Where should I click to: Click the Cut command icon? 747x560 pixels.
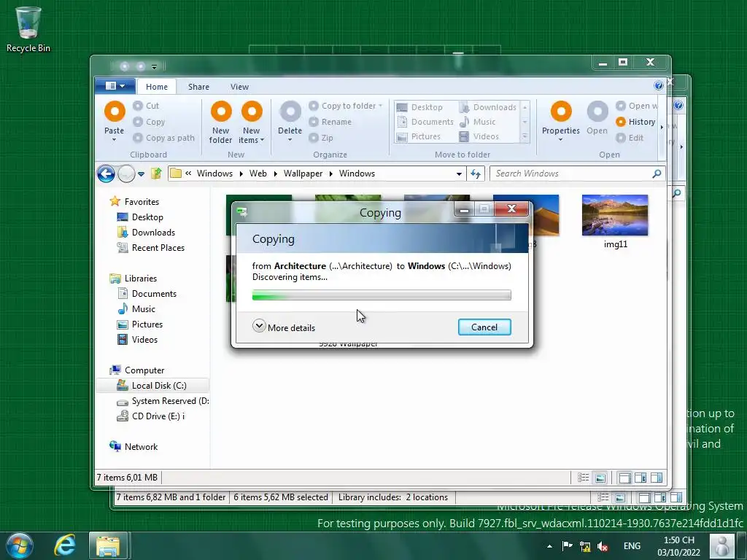click(x=138, y=106)
